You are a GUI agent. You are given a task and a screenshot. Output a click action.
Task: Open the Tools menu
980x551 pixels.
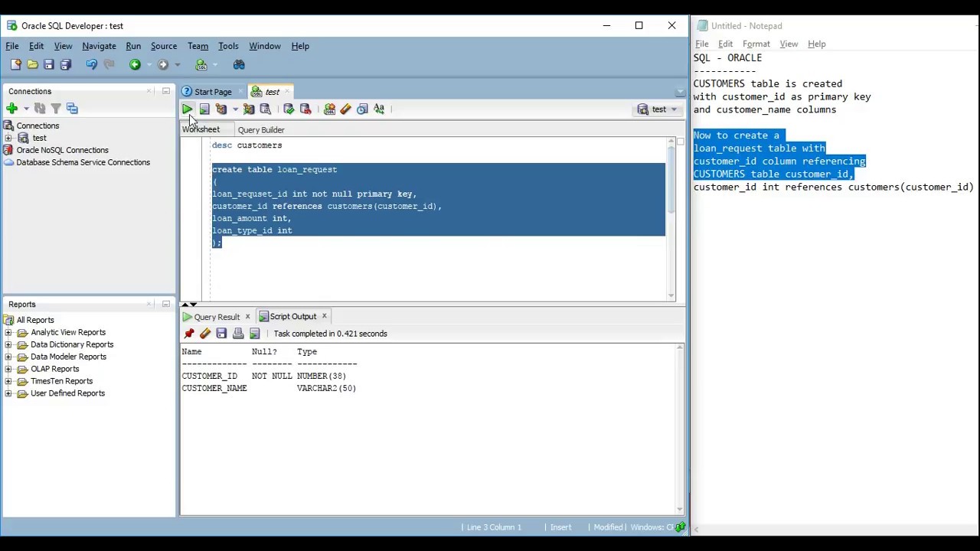tap(228, 46)
